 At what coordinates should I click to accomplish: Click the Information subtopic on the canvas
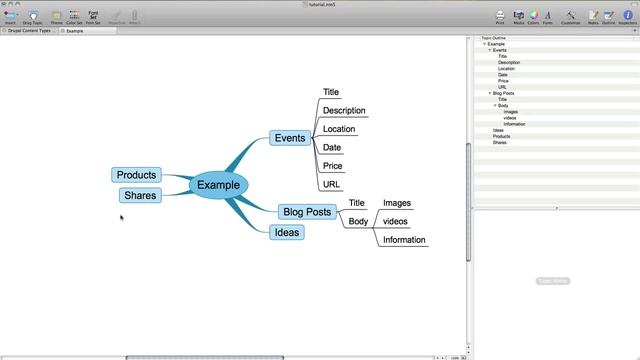click(404, 240)
